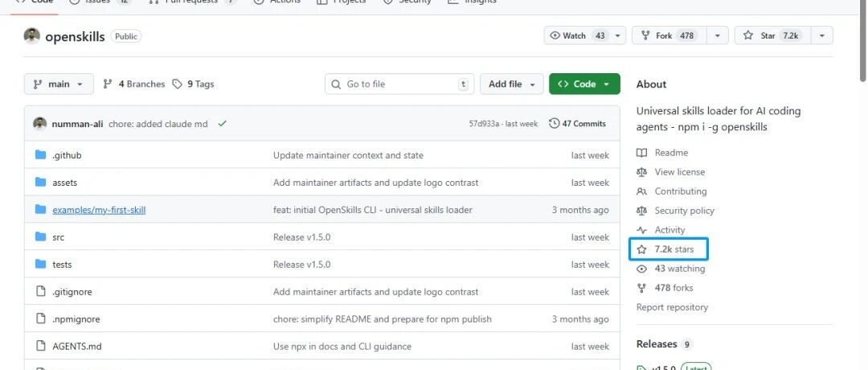
Task: Click 'chore: simplify README' commit message
Action: [x=383, y=319]
